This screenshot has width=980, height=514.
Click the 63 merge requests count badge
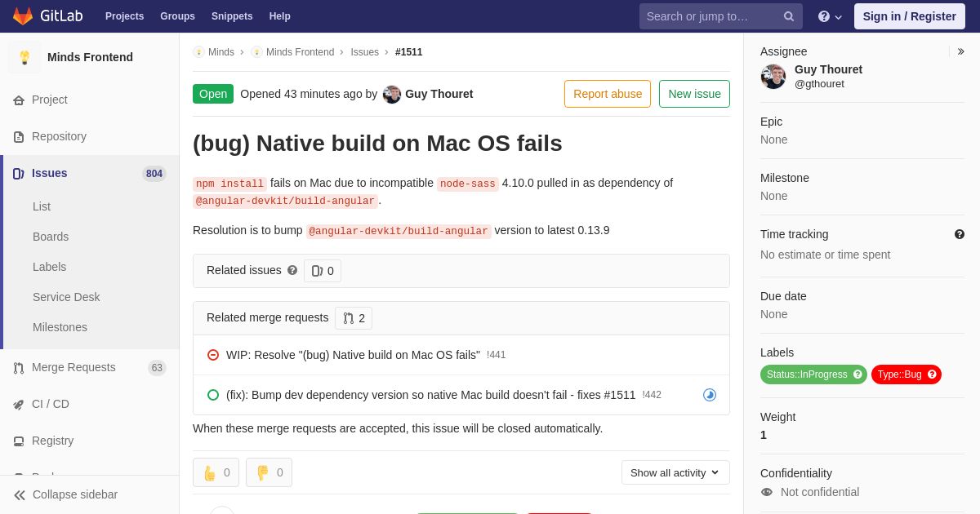click(157, 368)
